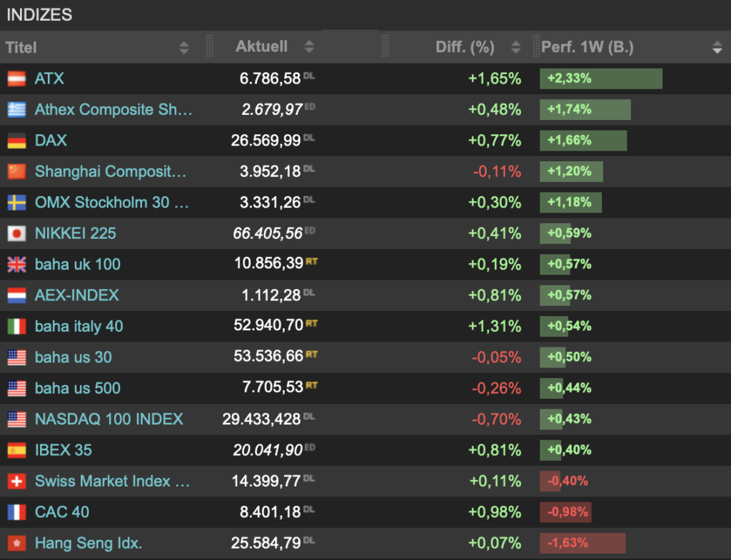Click the +2,33% performance bar for ATX
The height and width of the screenshot is (560, 731).
(x=601, y=78)
